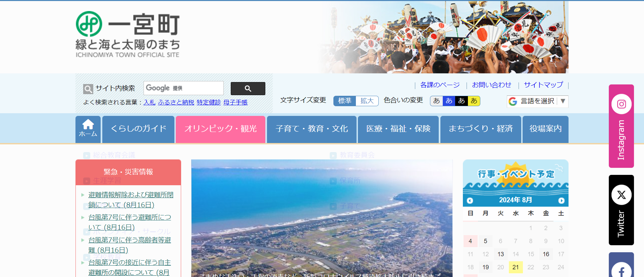Click the ふるさと納税 search link
Image resolution: width=644 pixels, height=277 pixels.
point(176,102)
